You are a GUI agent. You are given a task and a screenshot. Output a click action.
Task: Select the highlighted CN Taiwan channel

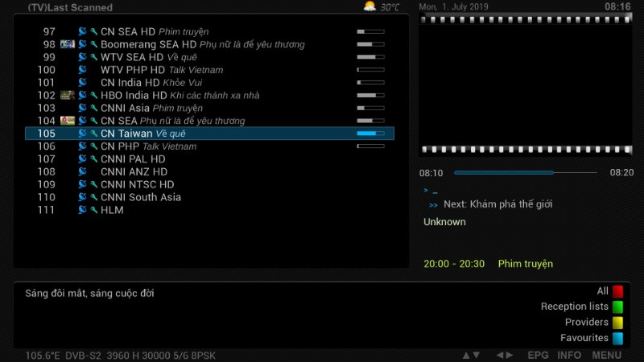click(x=209, y=134)
